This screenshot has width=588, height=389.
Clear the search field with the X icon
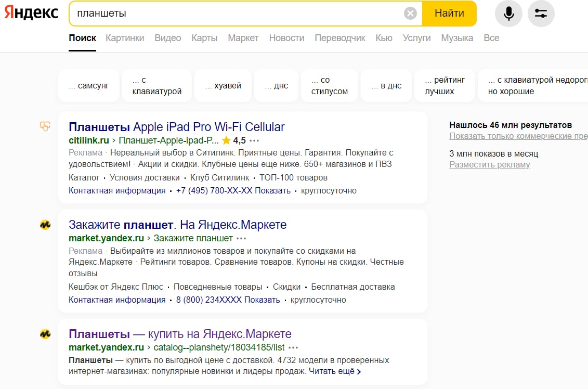tap(410, 14)
